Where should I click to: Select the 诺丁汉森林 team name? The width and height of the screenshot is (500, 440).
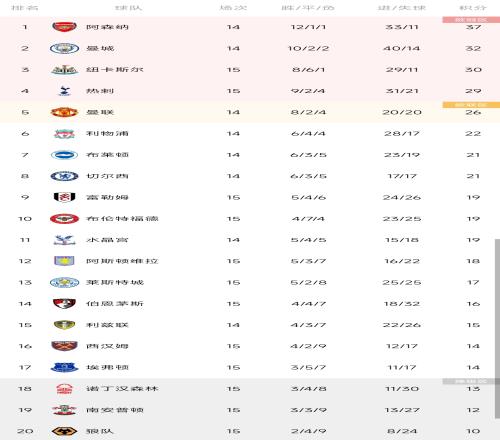click(x=122, y=389)
